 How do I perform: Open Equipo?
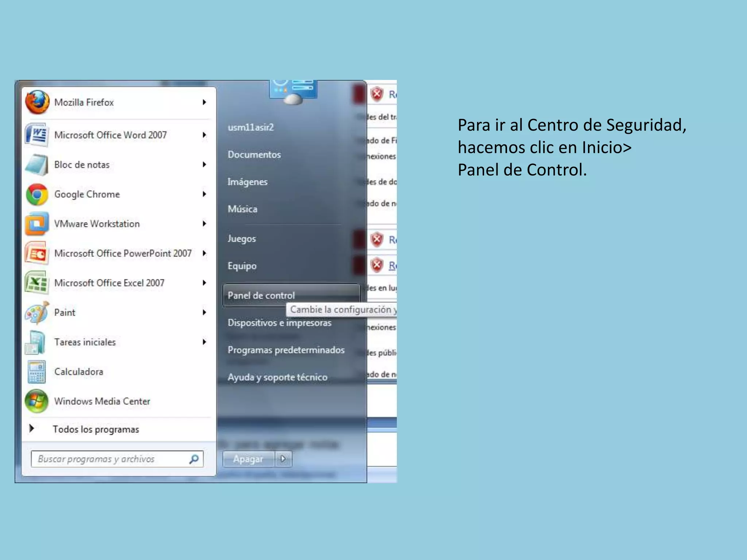pos(242,266)
